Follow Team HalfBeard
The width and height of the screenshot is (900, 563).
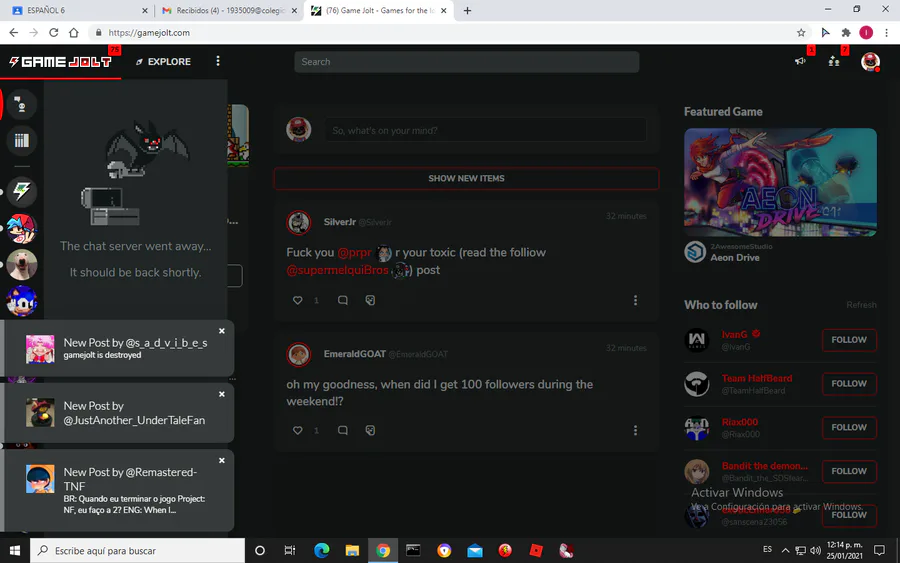click(849, 383)
